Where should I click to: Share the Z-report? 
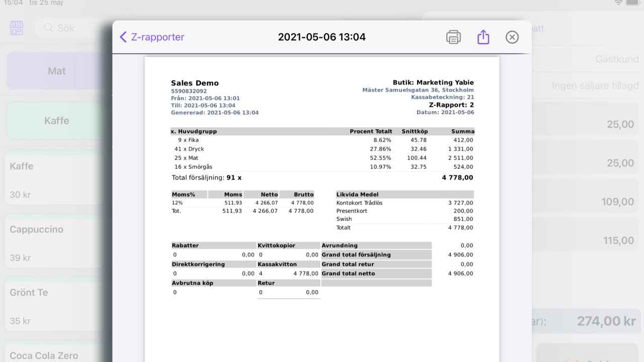tap(483, 37)
